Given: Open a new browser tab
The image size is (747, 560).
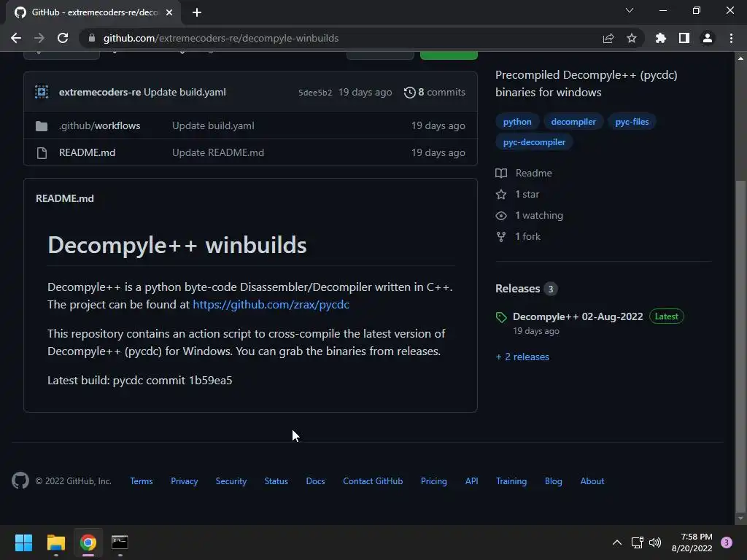Looking at the screenshot, I should [x=197, y=12].
